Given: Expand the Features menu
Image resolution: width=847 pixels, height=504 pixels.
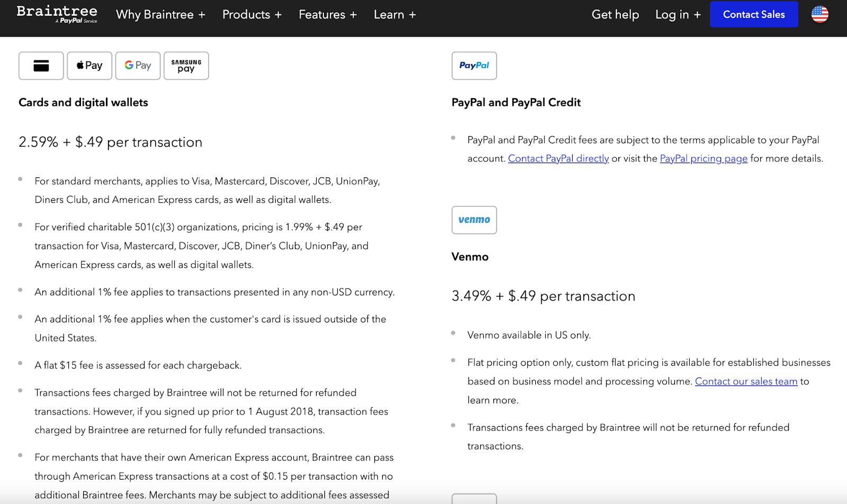Looking at the screenshot, I should 328,15.
